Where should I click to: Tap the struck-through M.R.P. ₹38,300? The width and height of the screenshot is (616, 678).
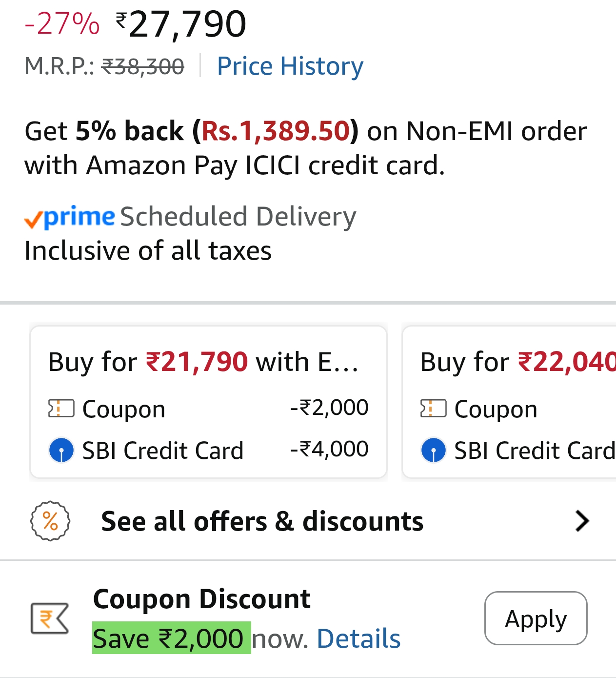click(x=142, y=66)
